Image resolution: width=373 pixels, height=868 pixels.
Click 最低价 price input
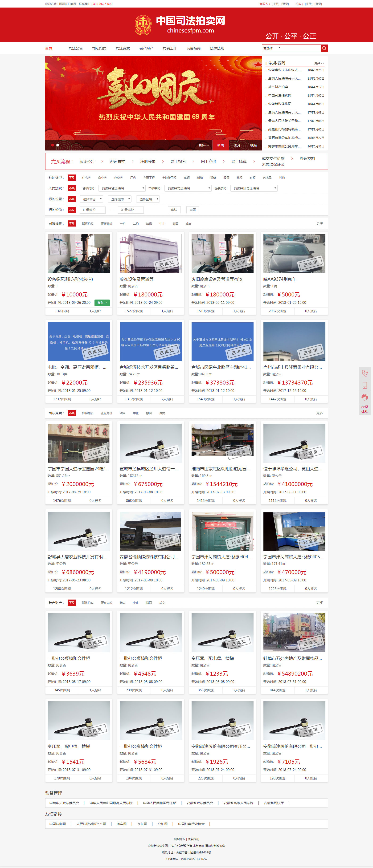coord(92,210)
